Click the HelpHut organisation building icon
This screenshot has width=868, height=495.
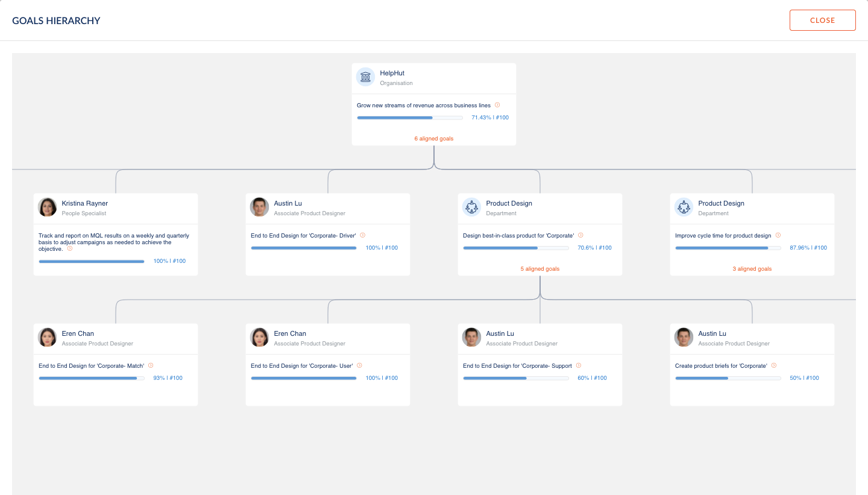click(x=365, y=77)
